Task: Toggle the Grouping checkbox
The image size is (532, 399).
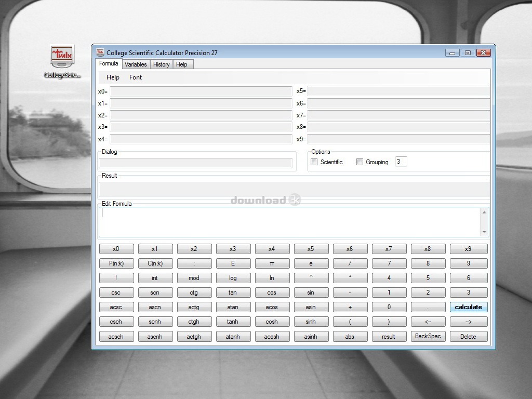Action: click(x=360, y=162)
